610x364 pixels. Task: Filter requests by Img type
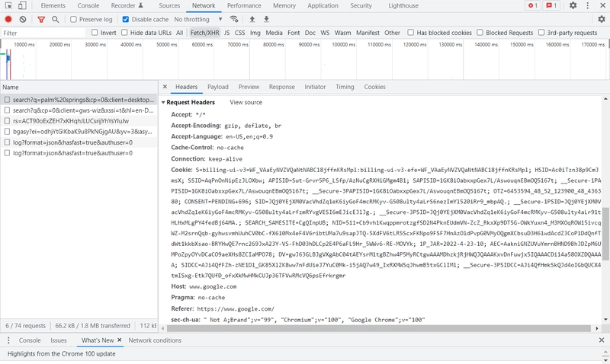point(255,33)
